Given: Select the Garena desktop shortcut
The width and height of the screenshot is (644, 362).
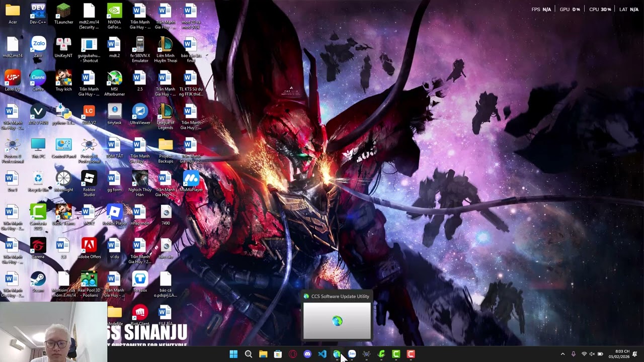Looking at the screenshot, I should point(38,248).
